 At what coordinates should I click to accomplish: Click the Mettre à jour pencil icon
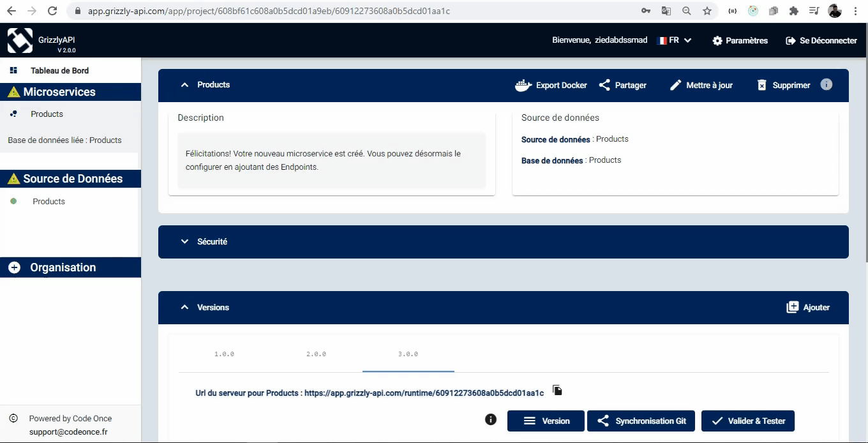675,85
